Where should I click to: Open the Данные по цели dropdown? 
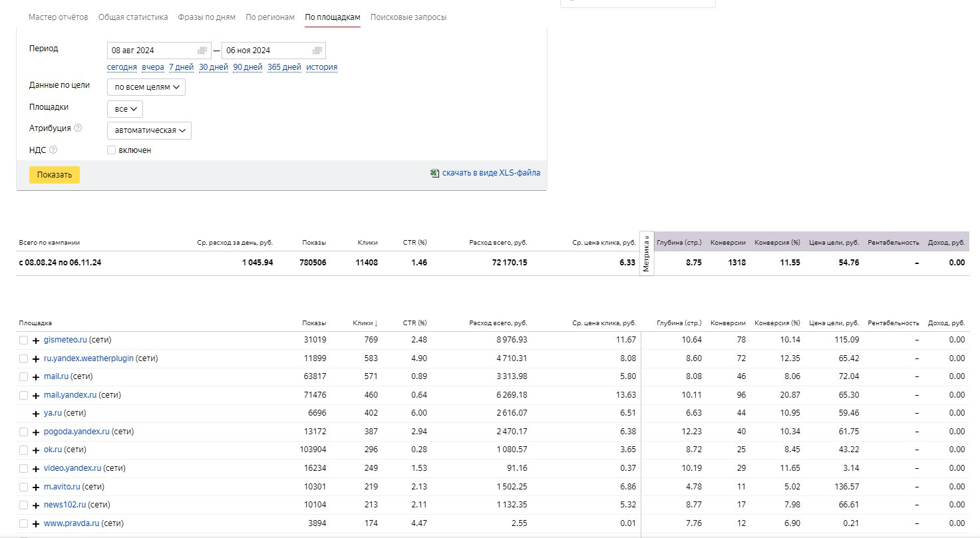146,87
